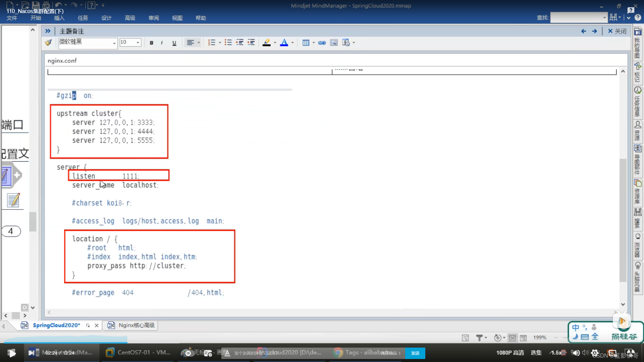Screen dimensions: 644x362
Task: Click the notes panel vertical scrollbar
Action: (x=623, y=220)
